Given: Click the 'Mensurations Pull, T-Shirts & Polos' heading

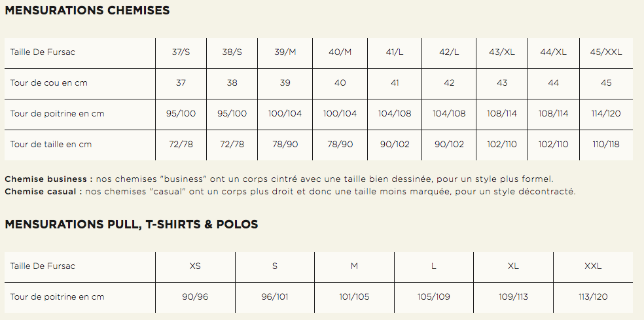Looking at the screenshot, I should (x=132, y=224).
